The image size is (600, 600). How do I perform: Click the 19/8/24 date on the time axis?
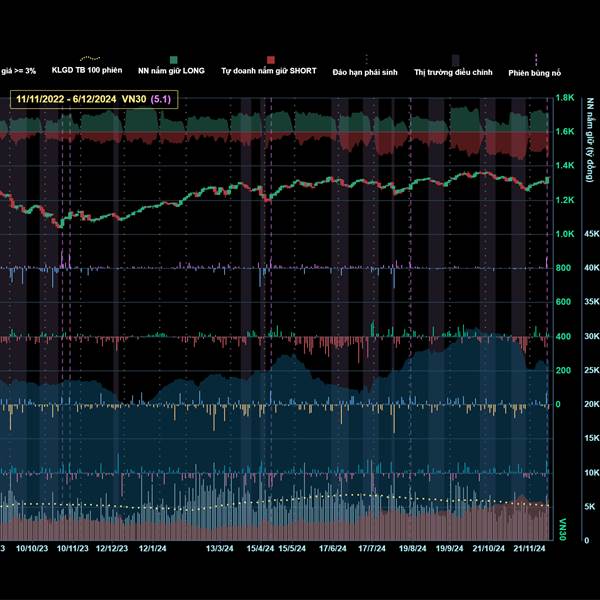pyautogui.click(x=412, y=548)
